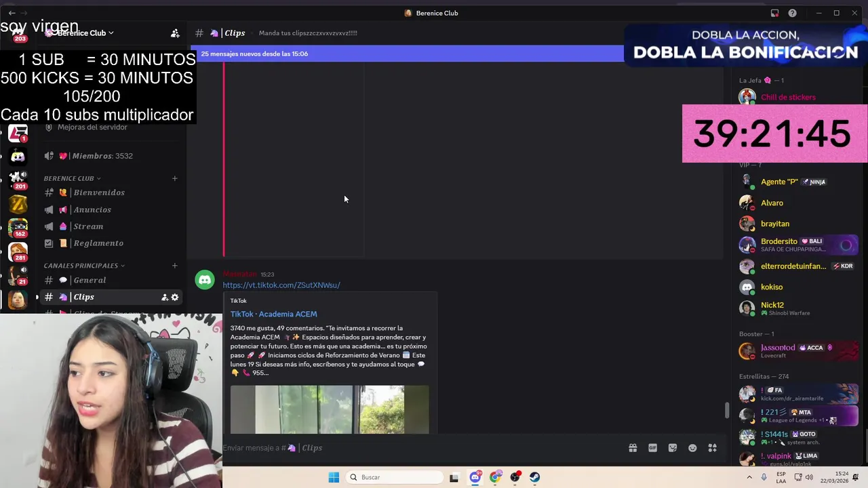
Task: Add a channel to CANALES PRINCIPALES category
Action: tap(174, 266)
